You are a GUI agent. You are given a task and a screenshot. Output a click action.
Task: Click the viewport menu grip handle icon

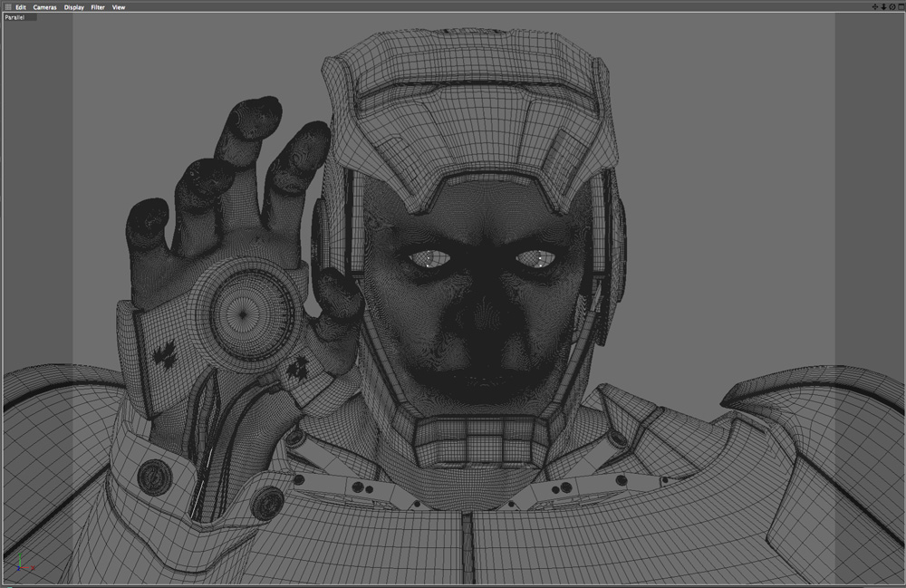pos(8,7)
